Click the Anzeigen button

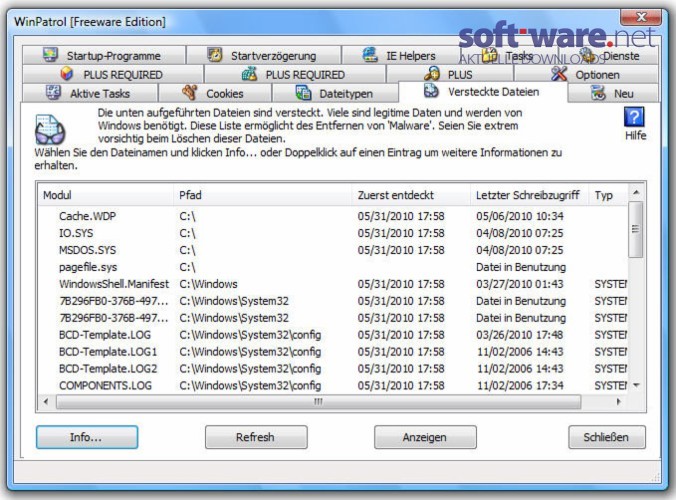pos(425,437)
